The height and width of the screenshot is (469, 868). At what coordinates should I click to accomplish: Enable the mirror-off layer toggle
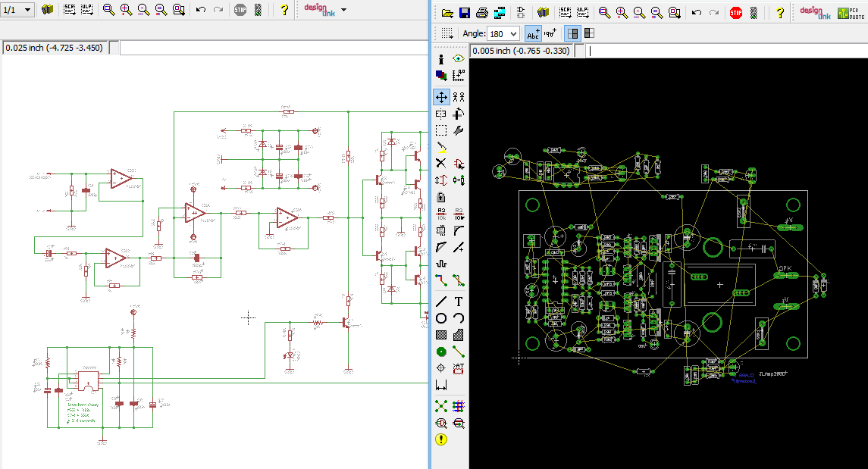(572, 34)
